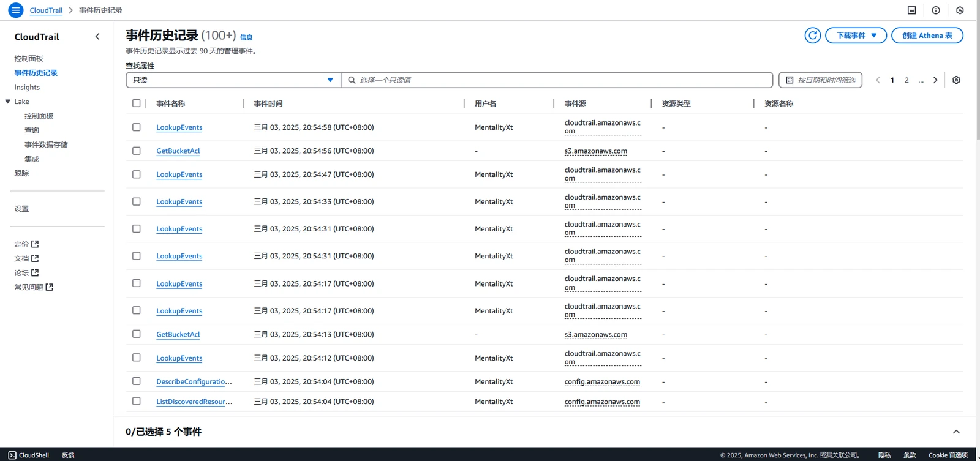980x461 pixels.
Task: Select the GetBucketAcl 20:54:13 row checkbox
Action: [136, 334]
